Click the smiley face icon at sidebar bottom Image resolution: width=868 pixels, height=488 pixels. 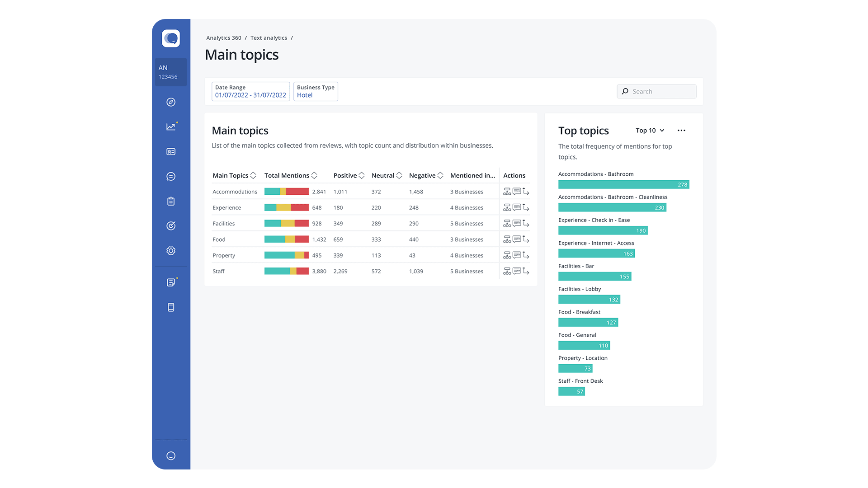(171, 456)
